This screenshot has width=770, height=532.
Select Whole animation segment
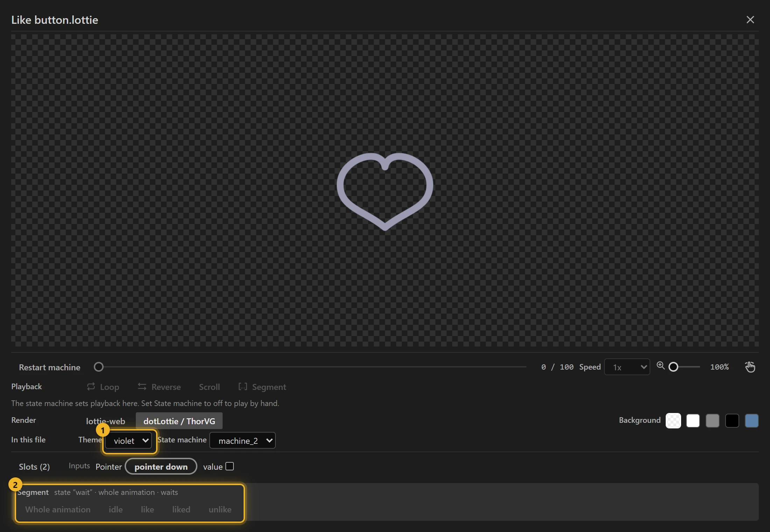coord(58,509)
